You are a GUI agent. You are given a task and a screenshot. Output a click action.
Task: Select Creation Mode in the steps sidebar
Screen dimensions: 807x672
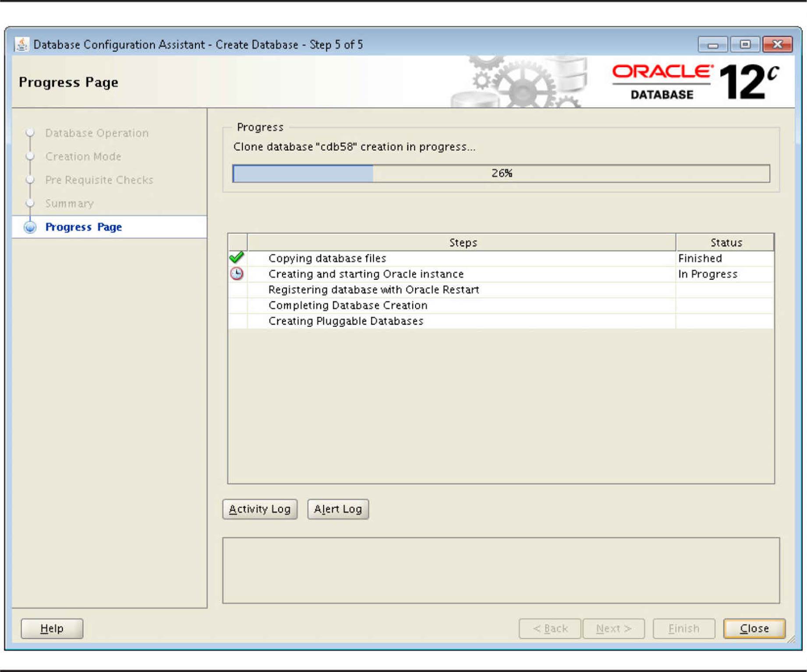coord(83,156)
